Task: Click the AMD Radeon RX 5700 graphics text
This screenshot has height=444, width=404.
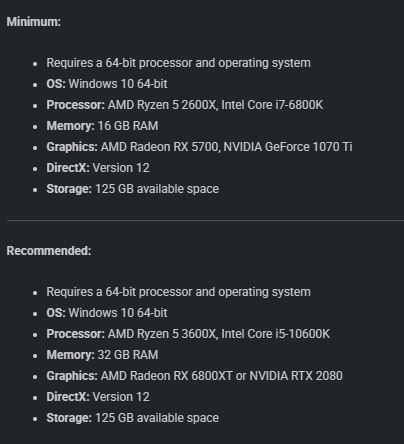Action: pyautogui.click(x=159, y=147)
